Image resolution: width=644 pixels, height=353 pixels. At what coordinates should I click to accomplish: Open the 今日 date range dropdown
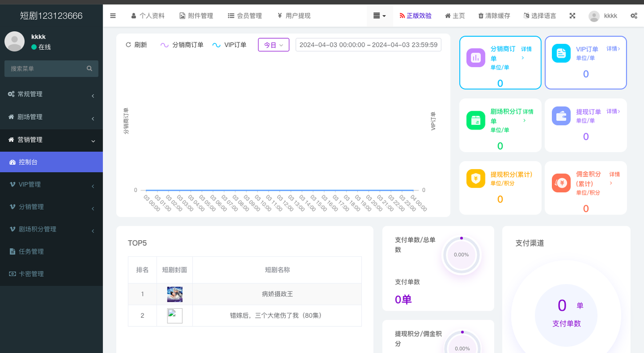(x=274, y=45)
